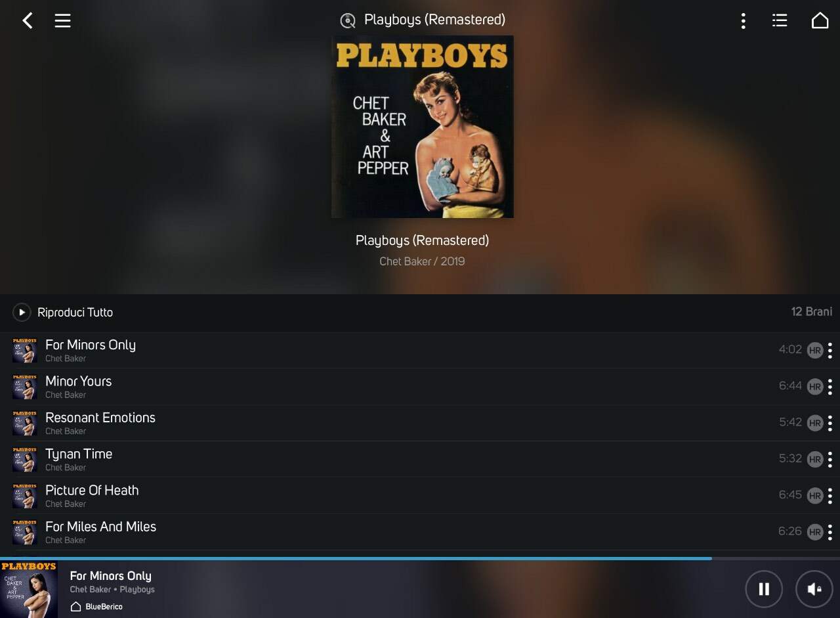Open the play queue list icon

click(x=780, y=20)
